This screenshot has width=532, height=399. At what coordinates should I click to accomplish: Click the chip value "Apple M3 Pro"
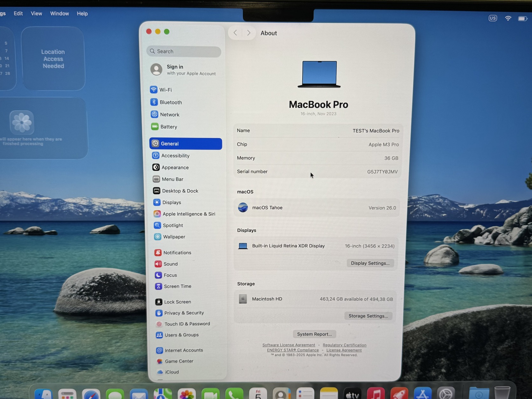point(383,144)
